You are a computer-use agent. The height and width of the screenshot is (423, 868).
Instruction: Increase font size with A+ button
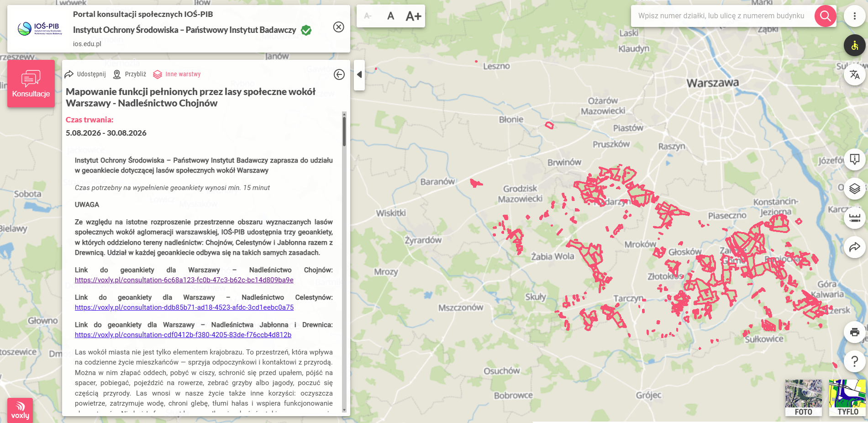point(413,16)
